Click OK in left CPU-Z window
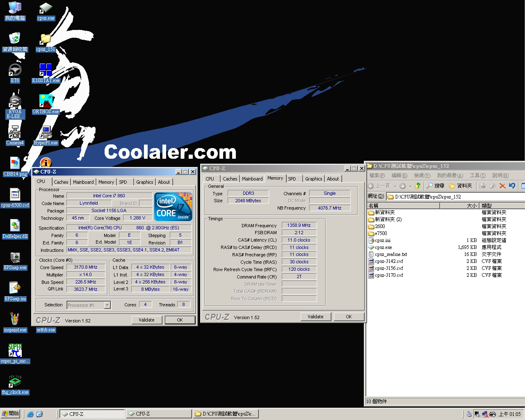The height and width of the screenshot is (420, 525). 180,320
